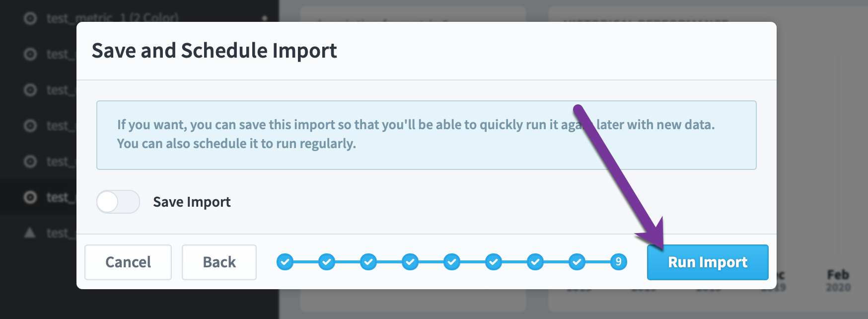Select the second completed step checkmark
This screenshot has width=868, height=319.
pyautogui.click(x=327, y=262)
